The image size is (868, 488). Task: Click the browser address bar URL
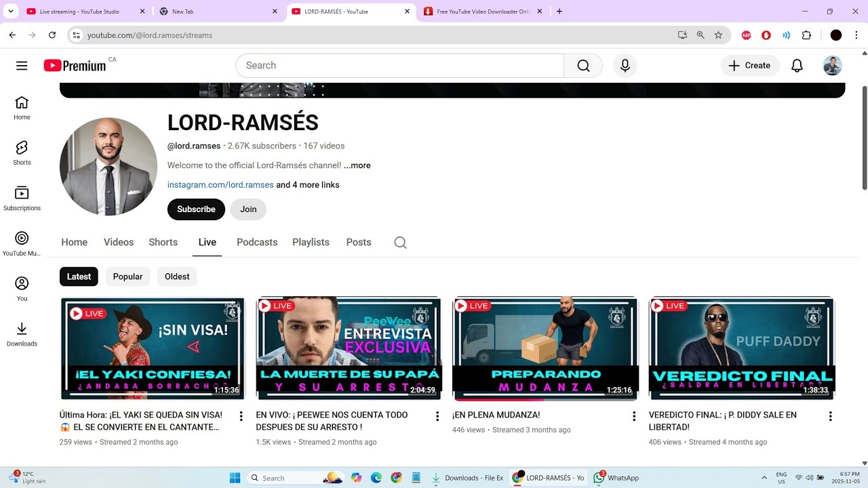150,35
